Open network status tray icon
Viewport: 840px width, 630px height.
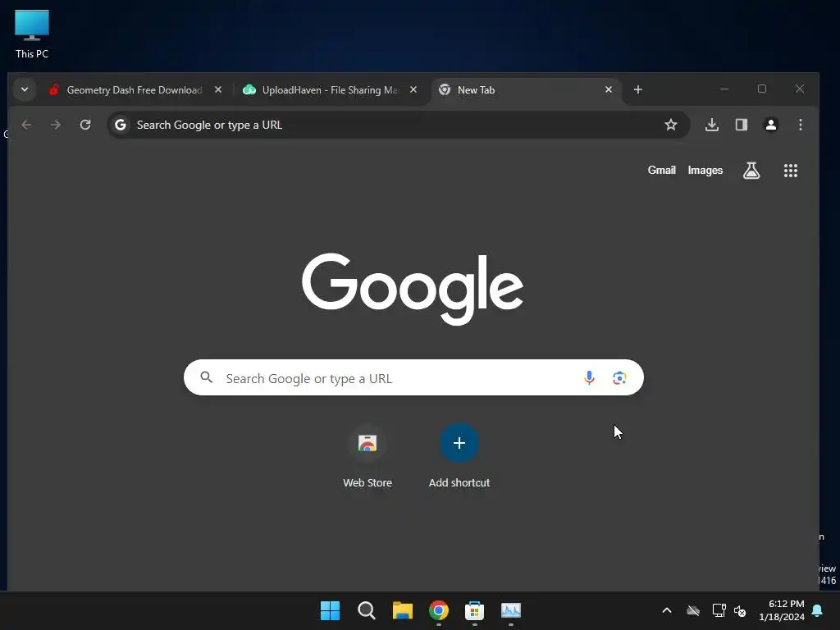[719, 610]
